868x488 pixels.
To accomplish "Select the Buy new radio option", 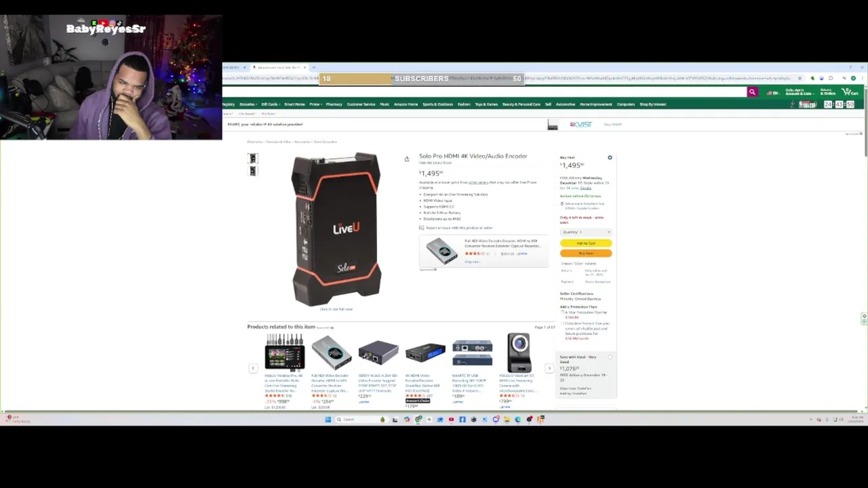I will click(610, 158).
